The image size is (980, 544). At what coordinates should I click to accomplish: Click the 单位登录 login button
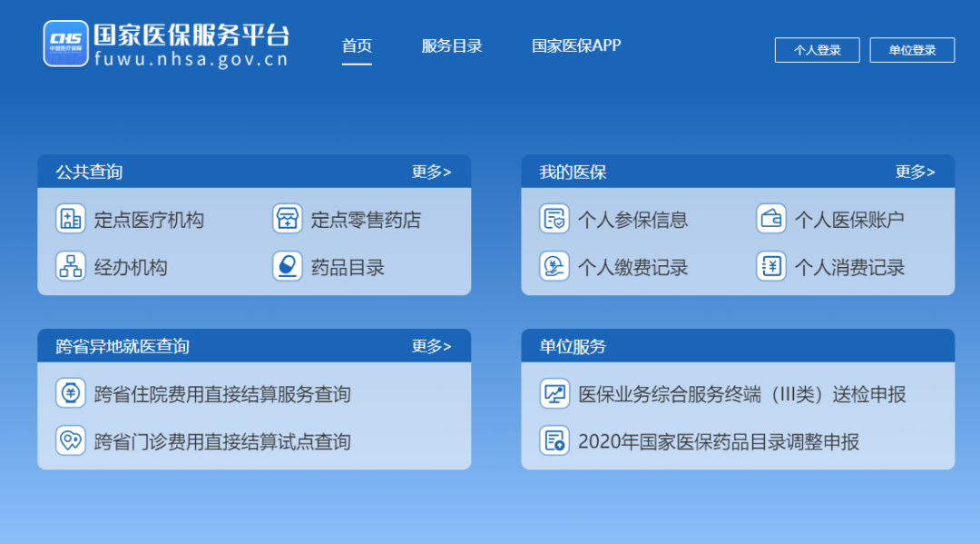coord(912,50)
